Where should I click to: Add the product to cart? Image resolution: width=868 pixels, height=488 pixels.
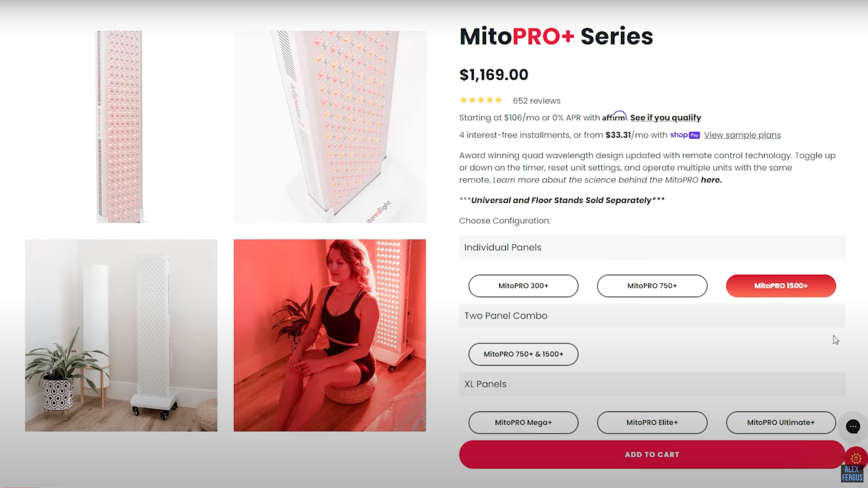[x=652, y=455]
